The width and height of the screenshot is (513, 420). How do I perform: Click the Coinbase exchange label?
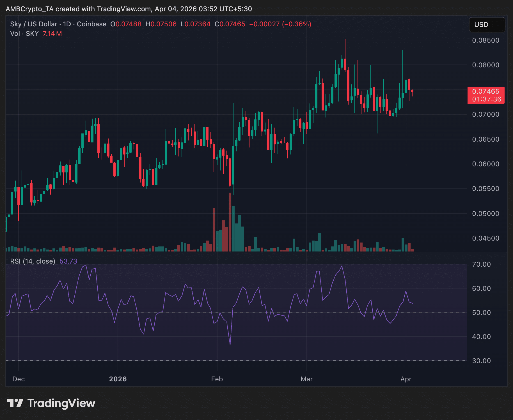[x=91, y=24]
